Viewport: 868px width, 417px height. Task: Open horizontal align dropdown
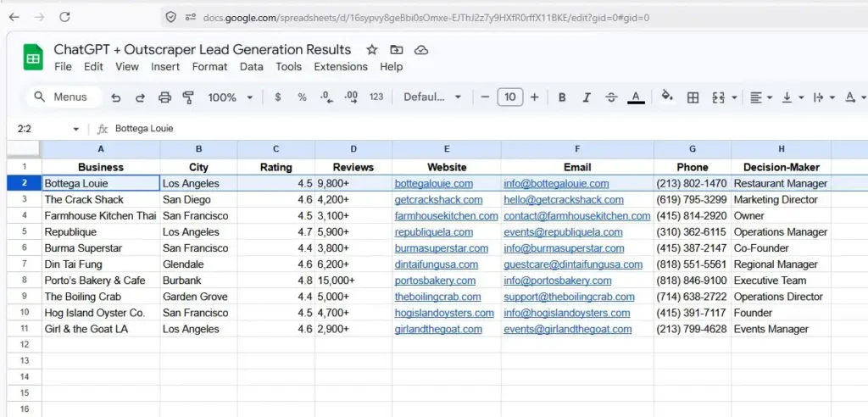pyautogui.click(x=761, y=97)
